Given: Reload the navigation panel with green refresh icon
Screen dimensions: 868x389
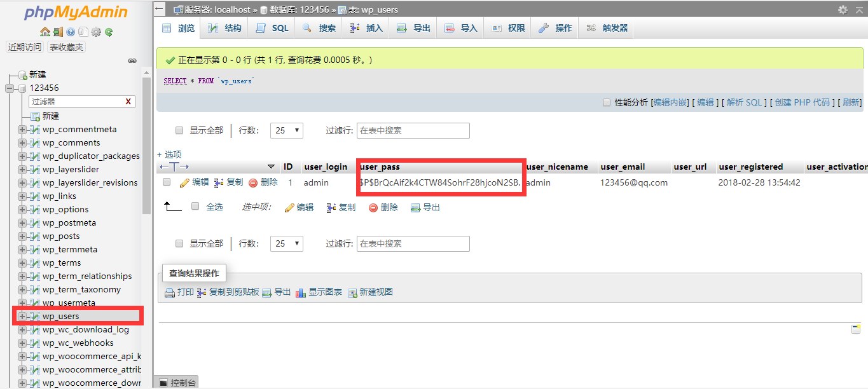Looking at the screenshot, I should (109, 32).
